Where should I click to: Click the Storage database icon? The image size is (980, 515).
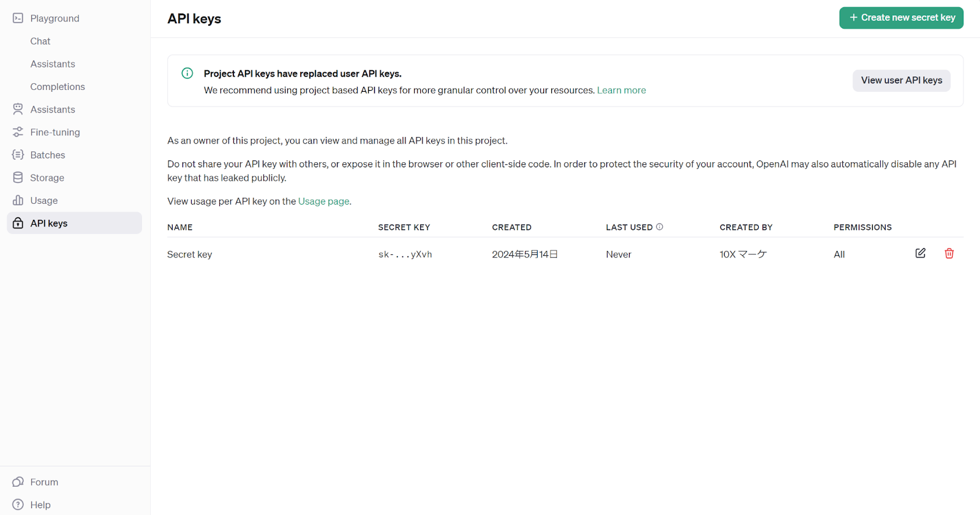point(18,178)
